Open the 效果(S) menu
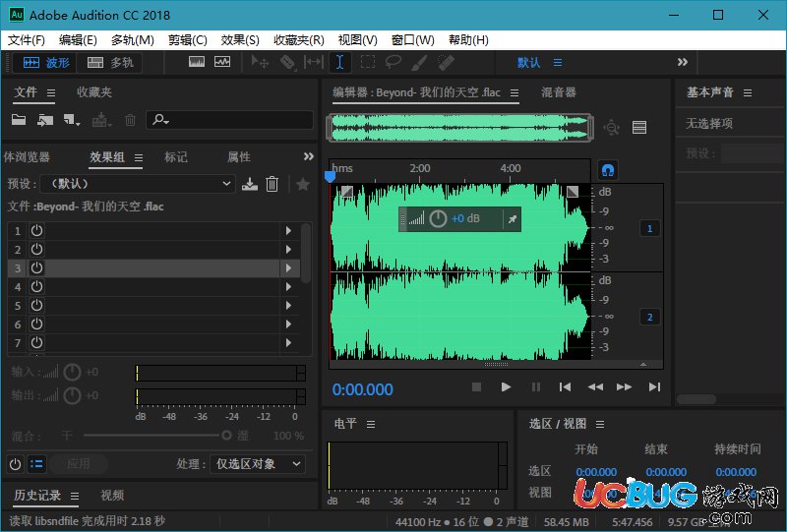 click(x=240, y=39)
